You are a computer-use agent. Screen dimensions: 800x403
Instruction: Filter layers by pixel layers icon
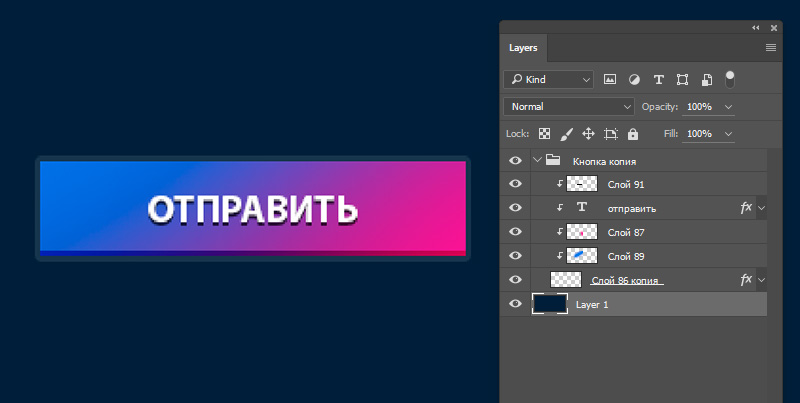point(610,80)
